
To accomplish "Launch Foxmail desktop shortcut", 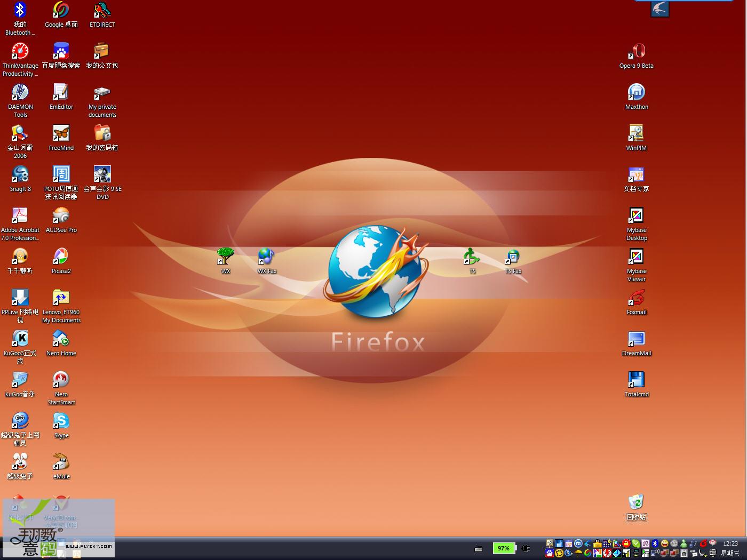I will click(636, 302).
